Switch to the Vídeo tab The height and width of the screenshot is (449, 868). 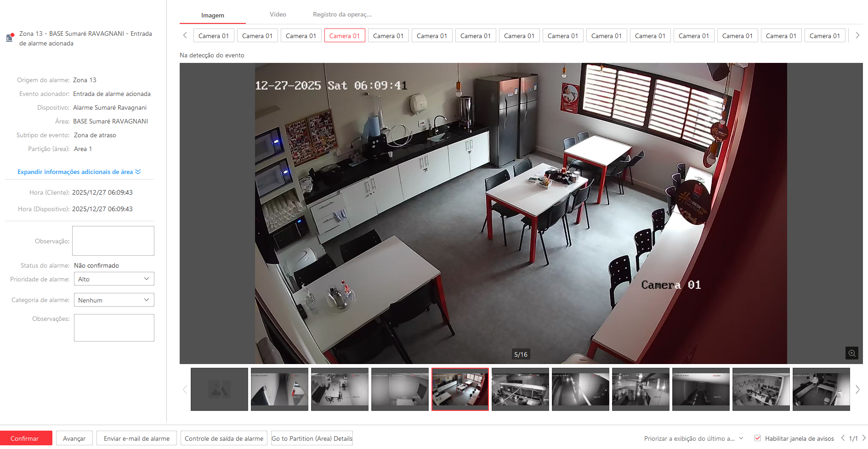click(x=278, y=15)
